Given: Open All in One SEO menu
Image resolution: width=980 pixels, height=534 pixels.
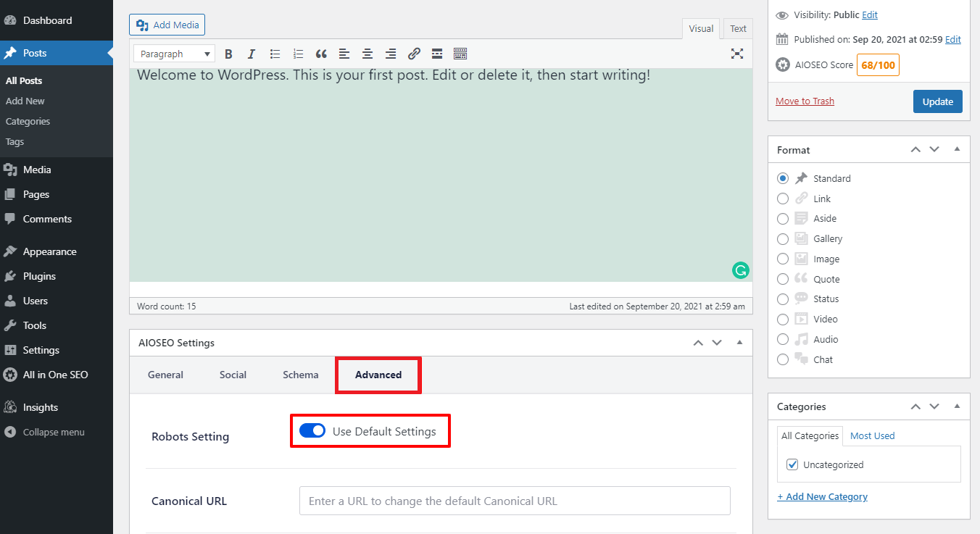Looking at the screenshot, I should coord(57,375).
